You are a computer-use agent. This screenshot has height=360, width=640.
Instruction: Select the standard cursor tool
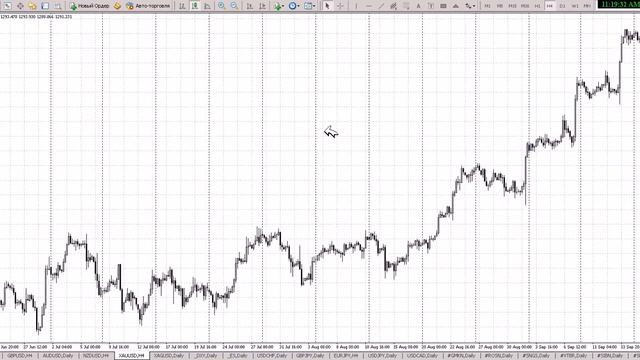[327, 6]
